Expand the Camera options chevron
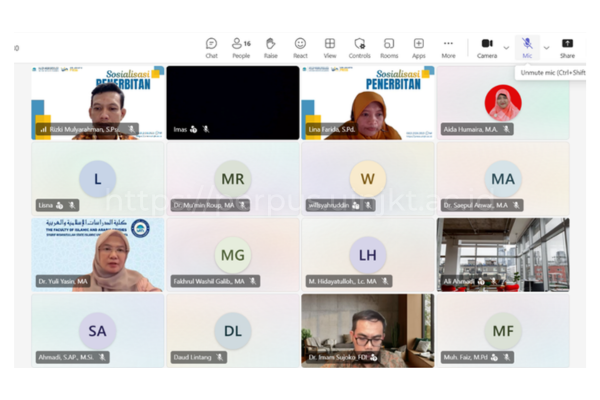Image resolution: width=600 pixels, height=400 pixels. pos(506,48)
